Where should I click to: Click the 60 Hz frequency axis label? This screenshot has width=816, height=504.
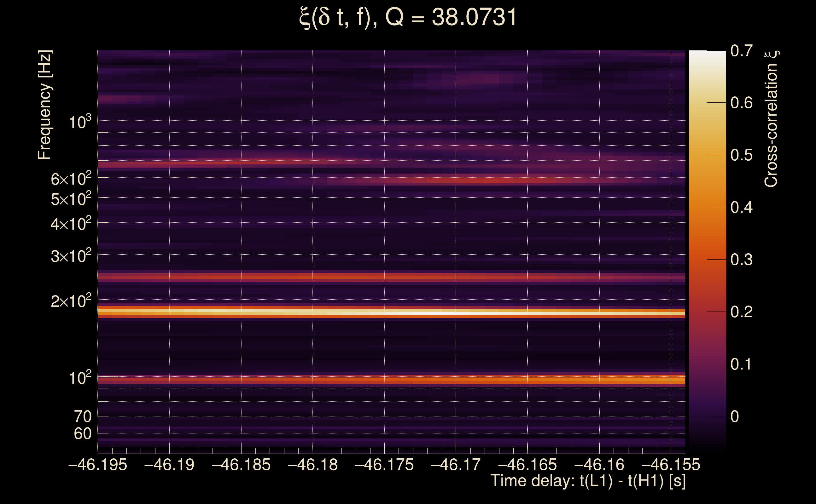(82, 434)
